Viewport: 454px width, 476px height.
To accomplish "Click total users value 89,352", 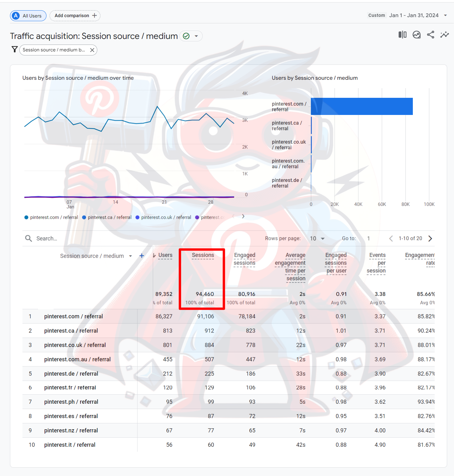I will (x=164, y=294).
